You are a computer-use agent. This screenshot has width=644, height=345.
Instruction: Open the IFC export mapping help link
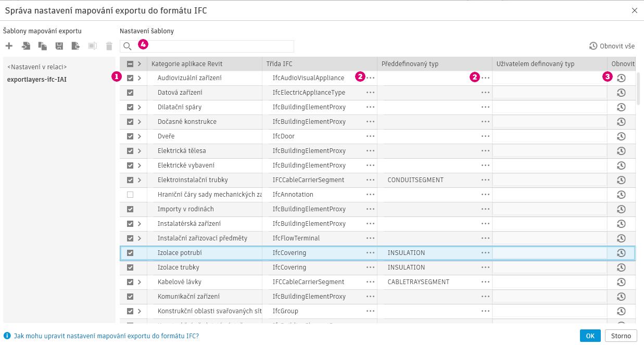click(106, 336)
